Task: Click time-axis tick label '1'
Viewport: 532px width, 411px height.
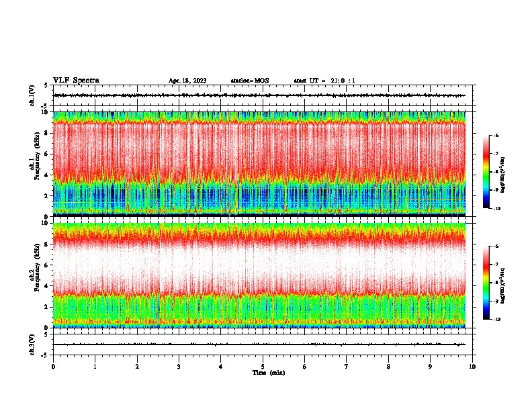Action: 95,367
